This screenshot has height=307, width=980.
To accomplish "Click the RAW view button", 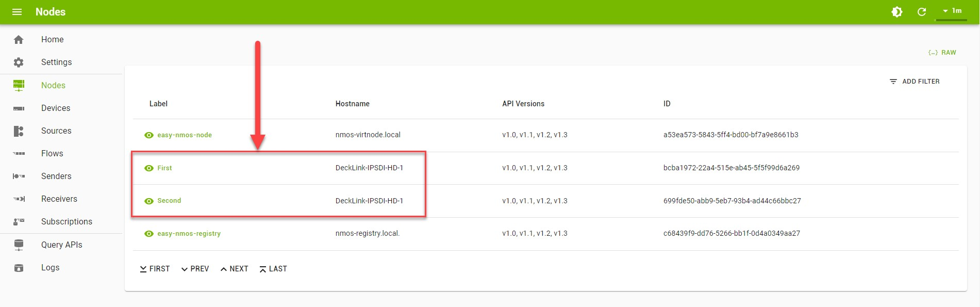I will click(x=942, y=53).
